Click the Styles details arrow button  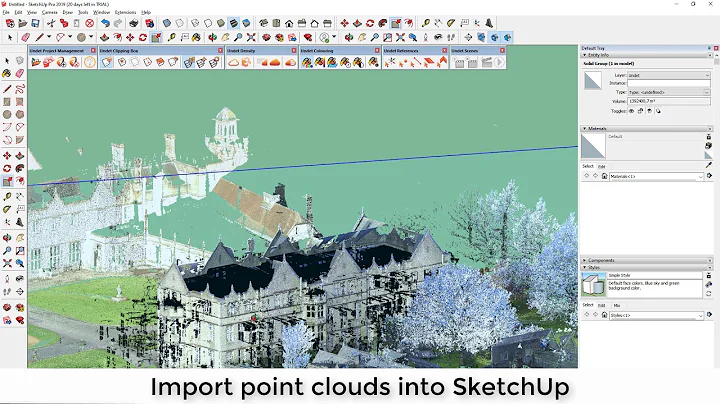709,315
